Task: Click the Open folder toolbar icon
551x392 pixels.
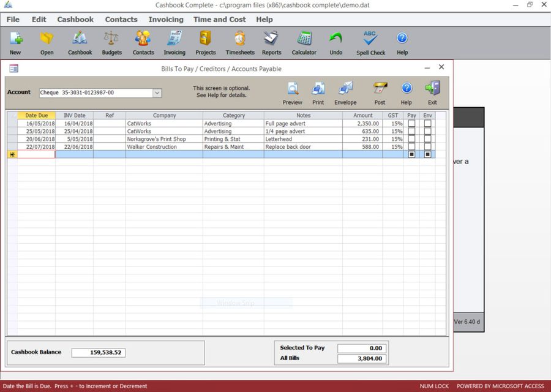Action: tap(47, 39)
